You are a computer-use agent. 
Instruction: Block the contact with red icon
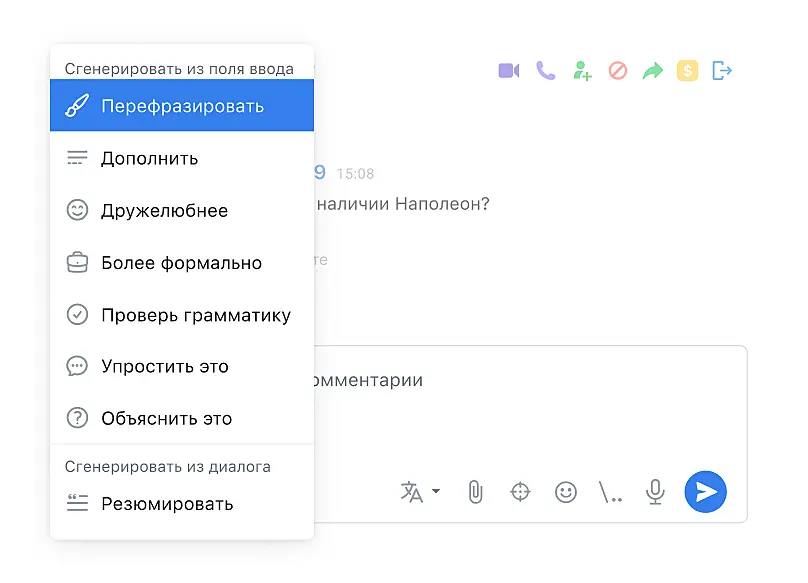[x=618, y=71]
